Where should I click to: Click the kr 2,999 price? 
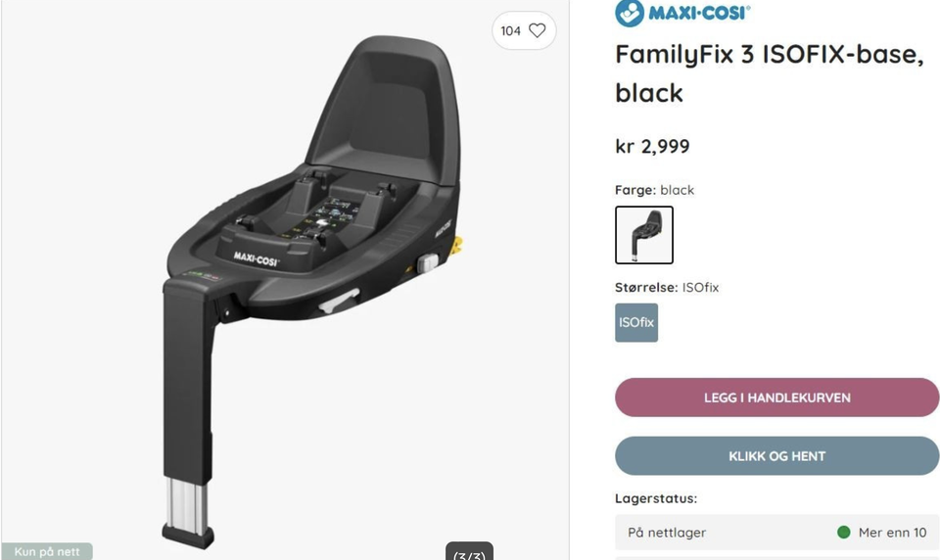coord(652,146)
